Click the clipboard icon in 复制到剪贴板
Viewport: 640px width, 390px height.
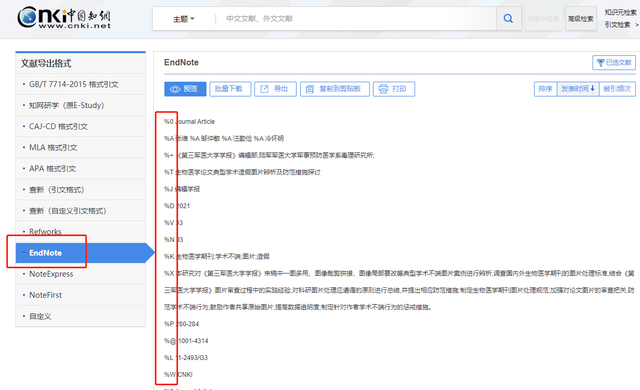click(310, 89)
